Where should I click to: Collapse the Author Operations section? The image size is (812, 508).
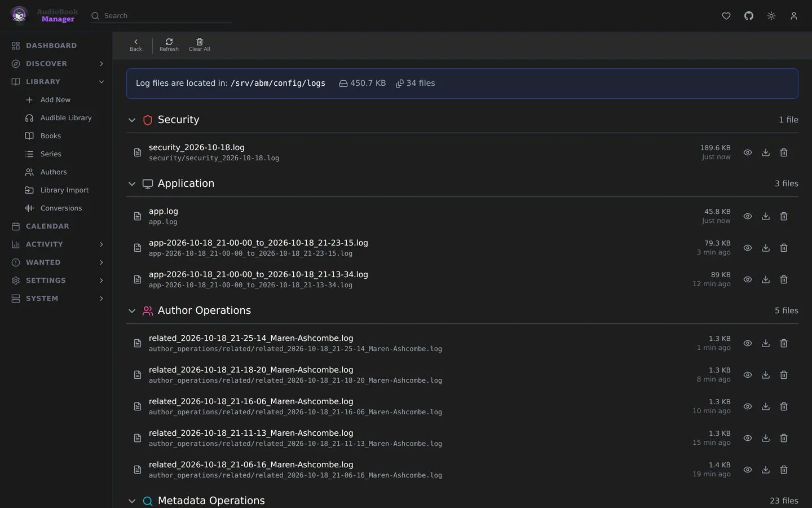tap(132, 311)
